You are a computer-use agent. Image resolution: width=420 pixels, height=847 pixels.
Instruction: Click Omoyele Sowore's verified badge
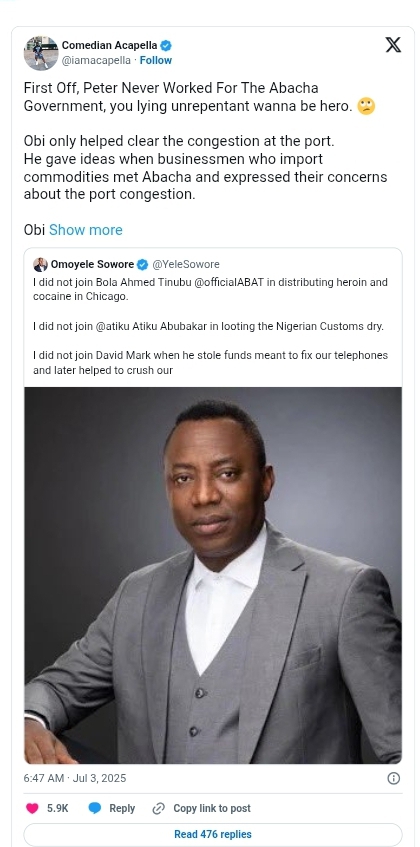pyautogui.click(x=143, y=265)
